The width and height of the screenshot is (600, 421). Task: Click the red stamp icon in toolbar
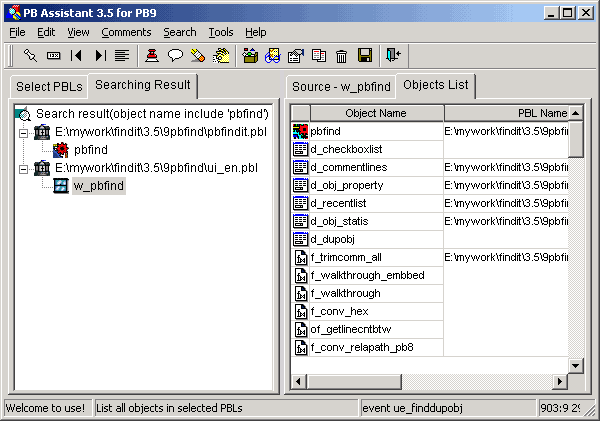[151, 56]
